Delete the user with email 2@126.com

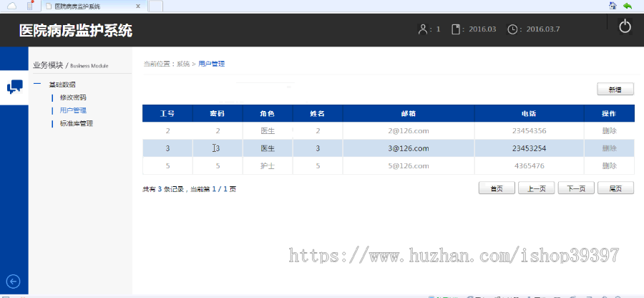[609, 131]
